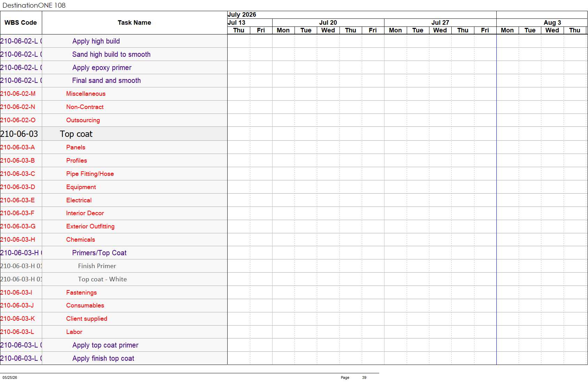Select the 'Final sand and smooth' task
Viewport: 588px width, 382px height.
106,80
